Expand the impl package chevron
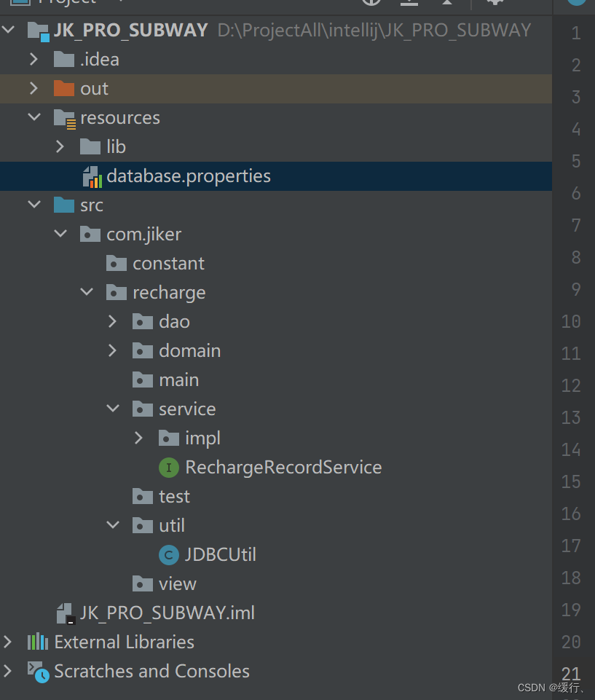Image resolution: width=595 pixels, height=700 pixels. pos(139,438)
